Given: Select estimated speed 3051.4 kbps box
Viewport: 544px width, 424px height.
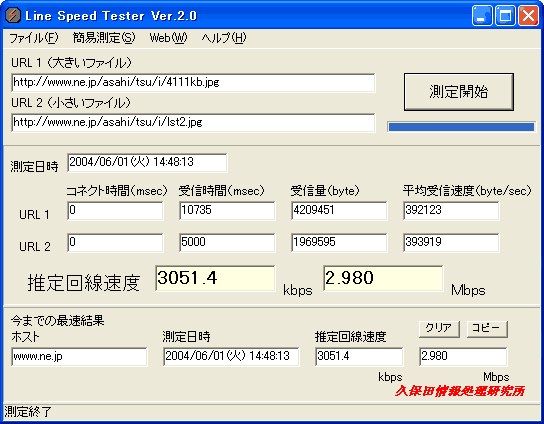Looking at the screenshot, I should click(x=215, y=278).
